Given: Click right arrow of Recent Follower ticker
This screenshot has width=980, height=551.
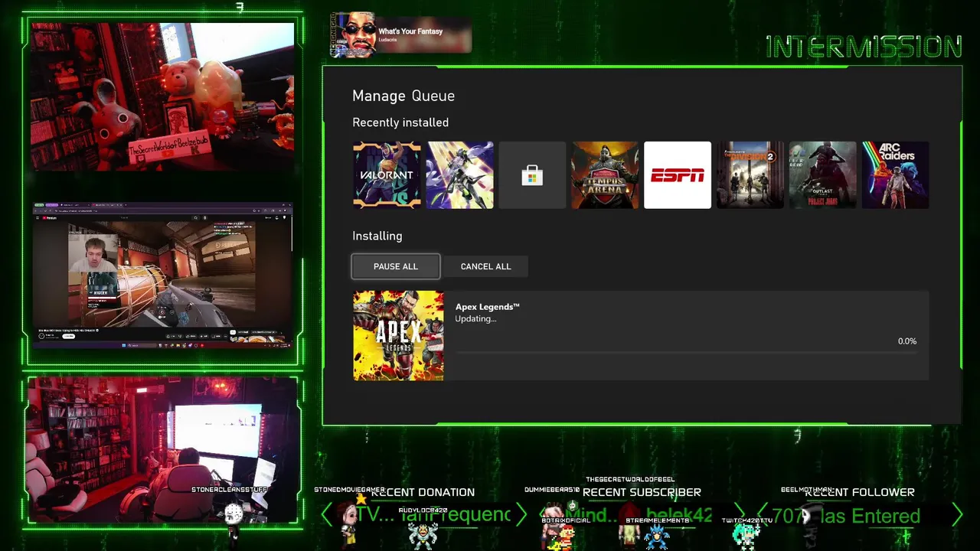Looking at the screenshot, I should (x=957, y=515).
